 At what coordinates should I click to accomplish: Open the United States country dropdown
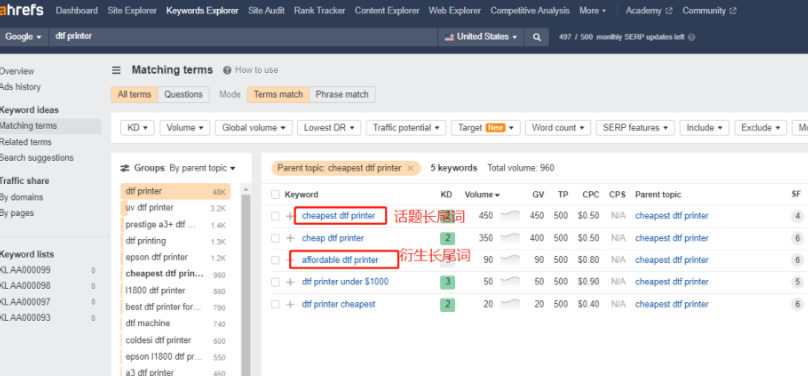coord(480,37)
